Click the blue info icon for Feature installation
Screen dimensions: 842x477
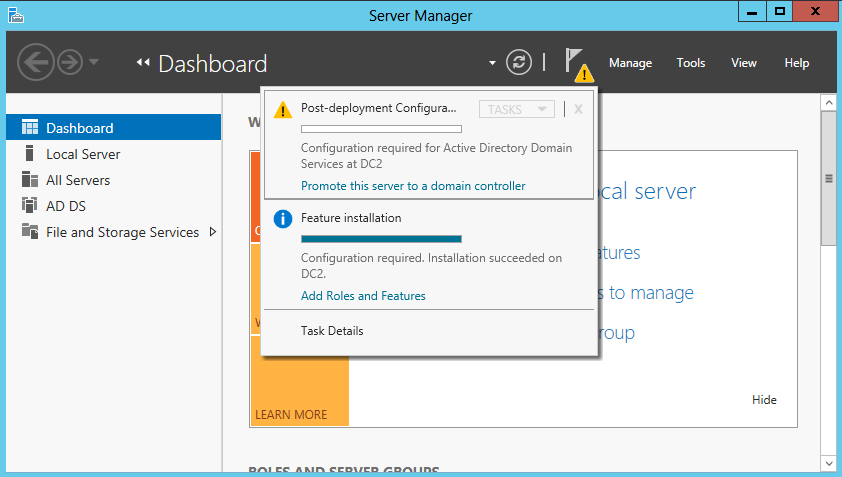(283, 219)
